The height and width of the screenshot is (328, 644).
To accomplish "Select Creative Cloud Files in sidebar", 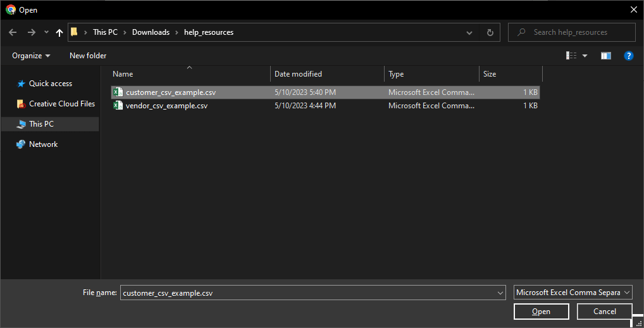I will (x=61, y=104).
